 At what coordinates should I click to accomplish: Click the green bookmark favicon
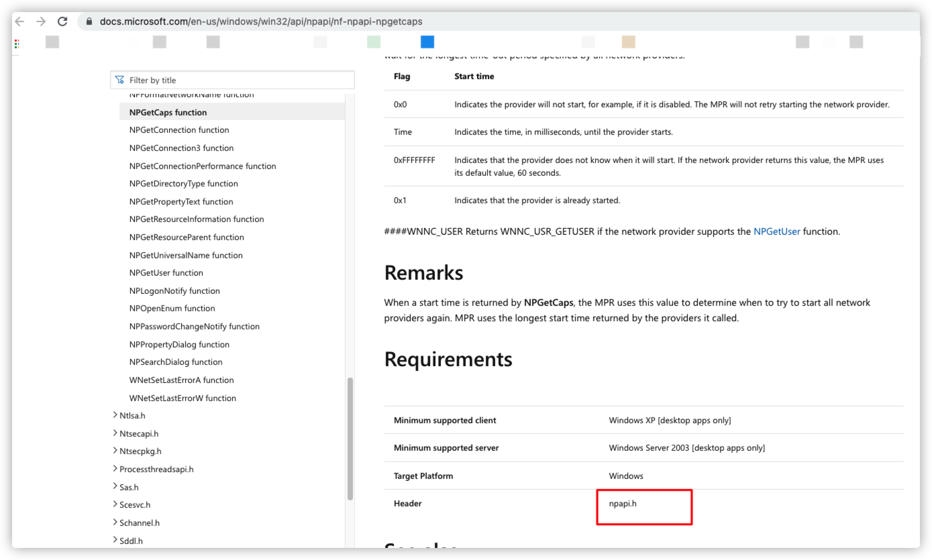click(x=373, y=42)
